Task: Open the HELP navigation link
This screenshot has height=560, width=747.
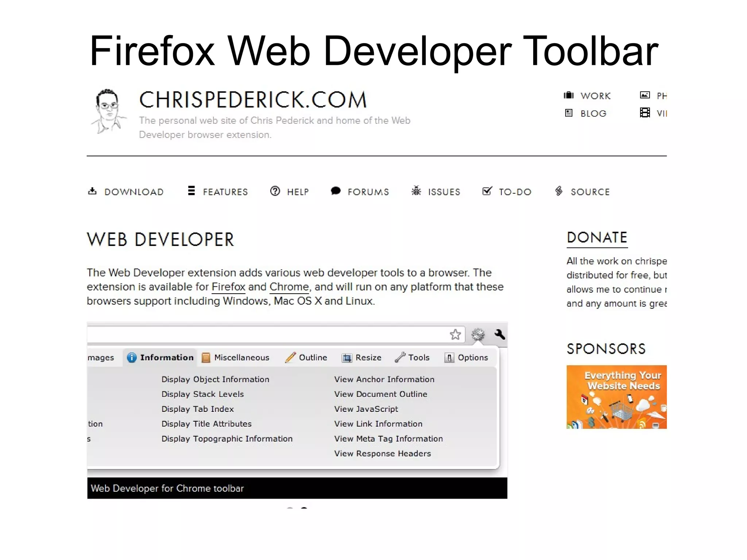Action: (298, 192)
